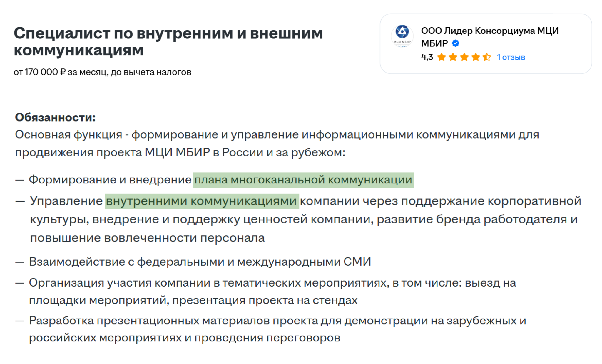The image size is (602, 364).
Task: Click the first orange rating star
Action: click(442, 57)
